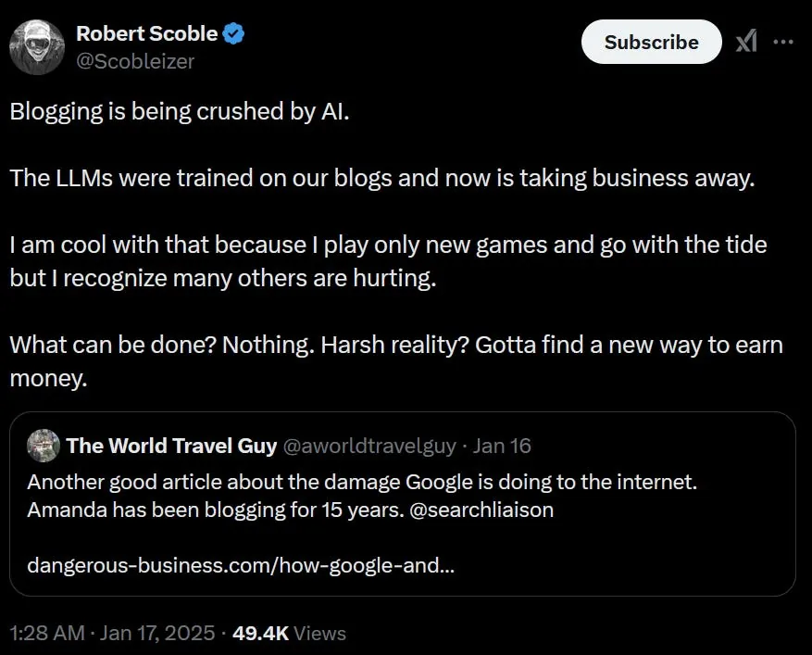Screen dimensions: 812x655
Task: Open Robert Scoble's profile avatar
Action: [x=36, y=46]
